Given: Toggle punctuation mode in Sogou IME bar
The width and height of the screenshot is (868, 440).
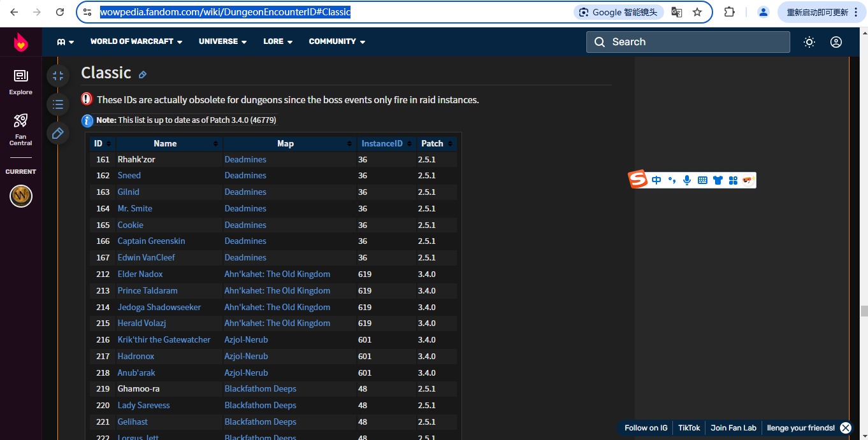Looking at the screenshot, I should (672, 180).
